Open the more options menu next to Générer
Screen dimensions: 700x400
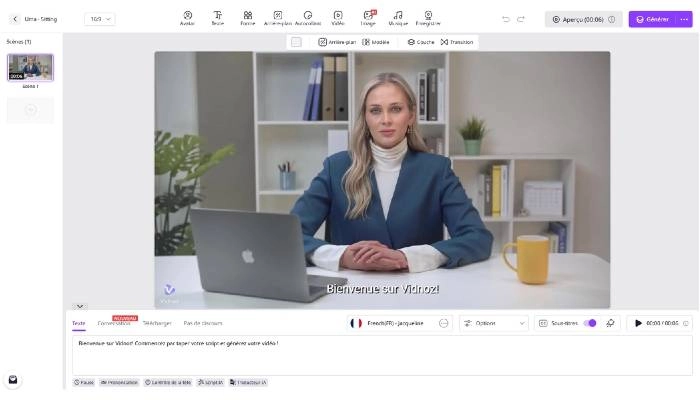[684, 19]
